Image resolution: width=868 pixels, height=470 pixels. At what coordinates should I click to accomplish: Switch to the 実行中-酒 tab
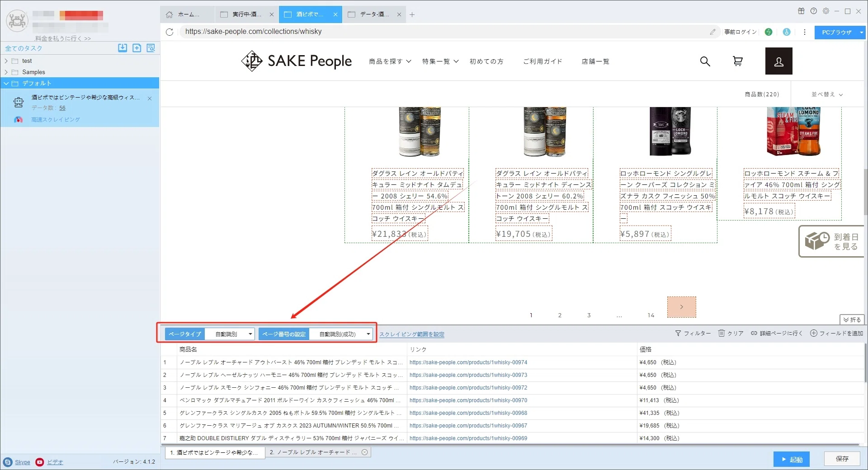tap(246, 14)
